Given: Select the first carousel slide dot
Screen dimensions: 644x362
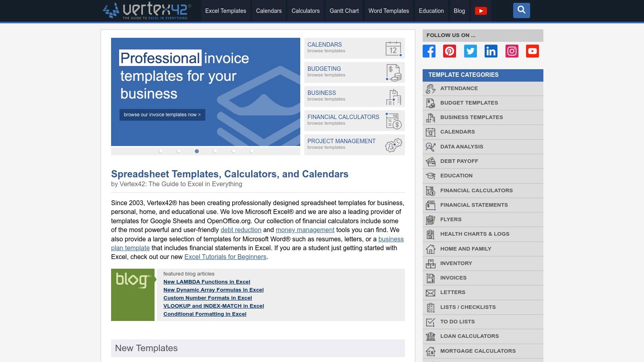Looking at the screenshot, I should point(161,151).
